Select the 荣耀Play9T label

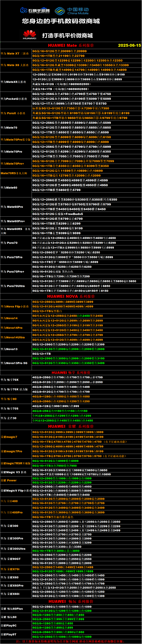(8, 634)
